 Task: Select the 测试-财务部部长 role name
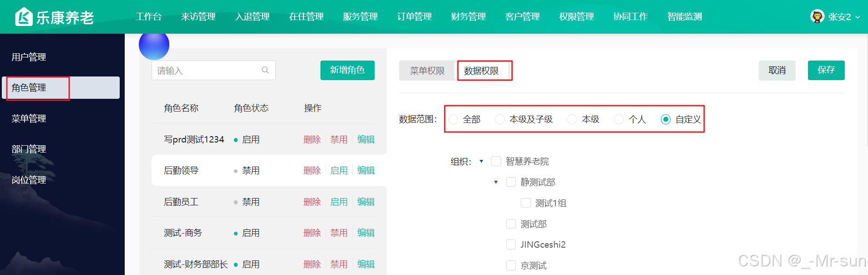[196, 264]
